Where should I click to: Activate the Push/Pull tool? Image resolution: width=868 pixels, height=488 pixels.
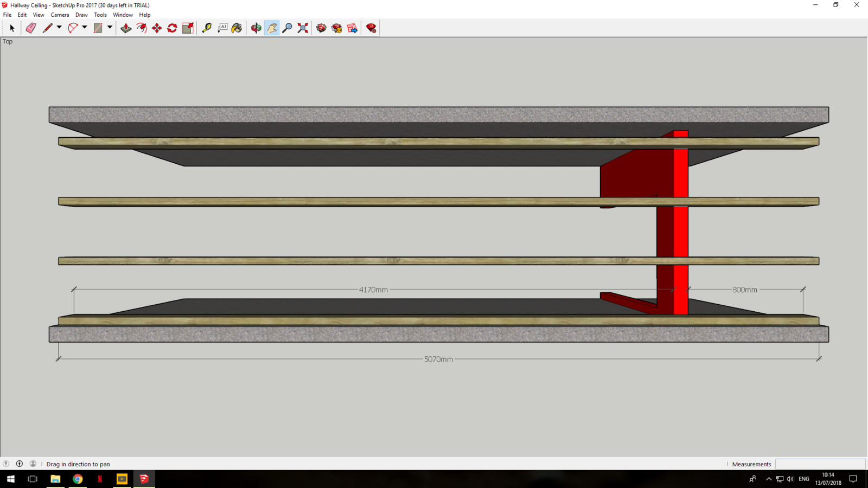point(126,28)
